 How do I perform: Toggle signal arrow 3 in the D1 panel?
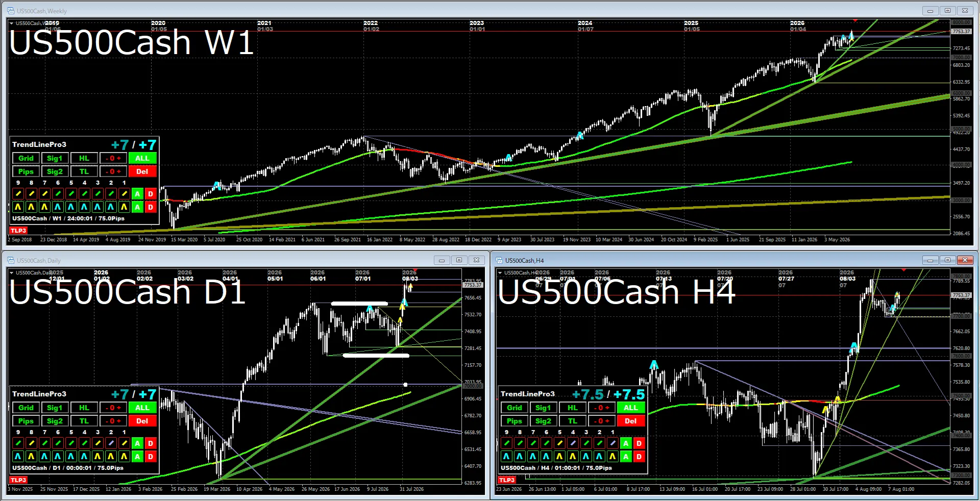pyautogui.click(x=97, y=457)
